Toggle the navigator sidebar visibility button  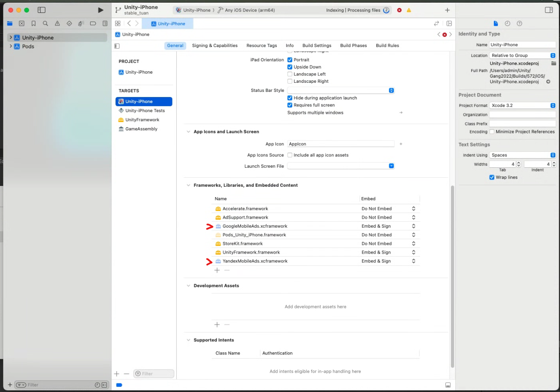[41, 10]
